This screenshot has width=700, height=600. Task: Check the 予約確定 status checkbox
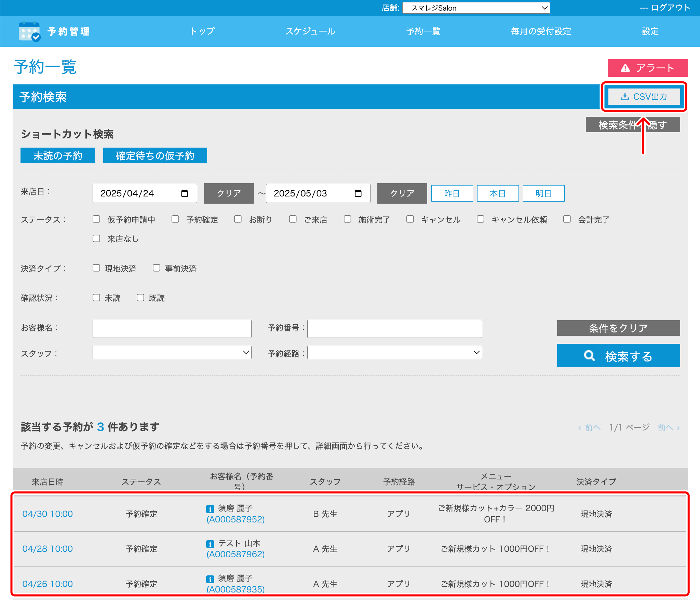(175, 219)
